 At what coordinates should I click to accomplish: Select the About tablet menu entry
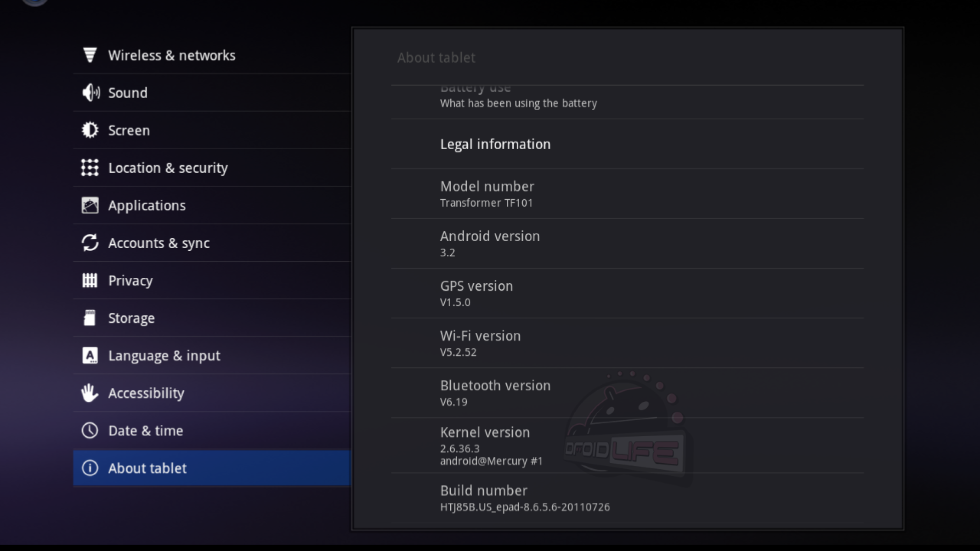pyautogui.click(x=211, y=468)
